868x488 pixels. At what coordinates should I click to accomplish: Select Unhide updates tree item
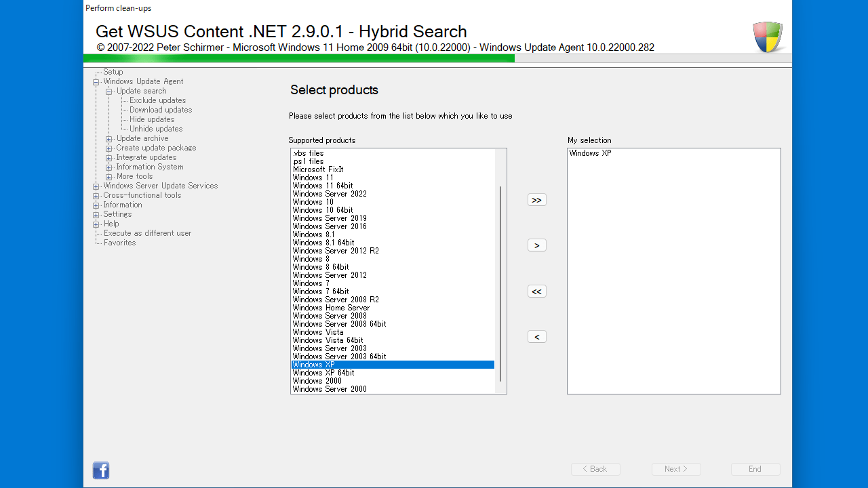(x=156, y=129)
